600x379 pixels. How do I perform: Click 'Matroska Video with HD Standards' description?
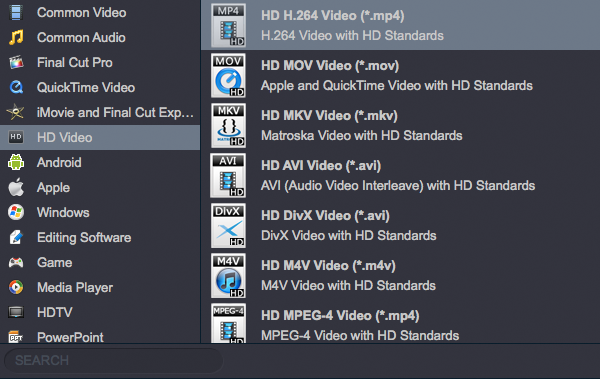point(362,136)
